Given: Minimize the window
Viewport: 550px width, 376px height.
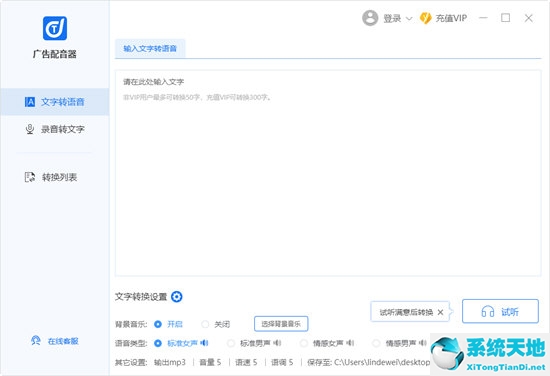Looking at the screenshot, I should [x=483, y=18].
